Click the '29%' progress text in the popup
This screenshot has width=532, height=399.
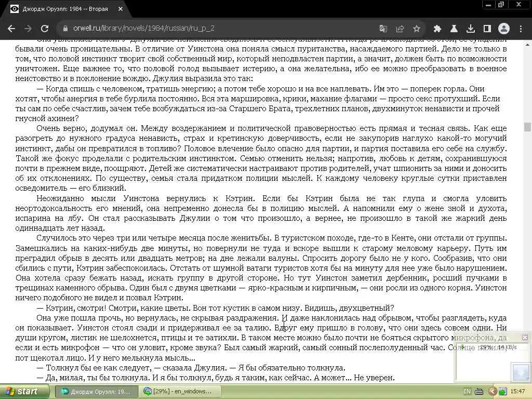tap(486, 347)
